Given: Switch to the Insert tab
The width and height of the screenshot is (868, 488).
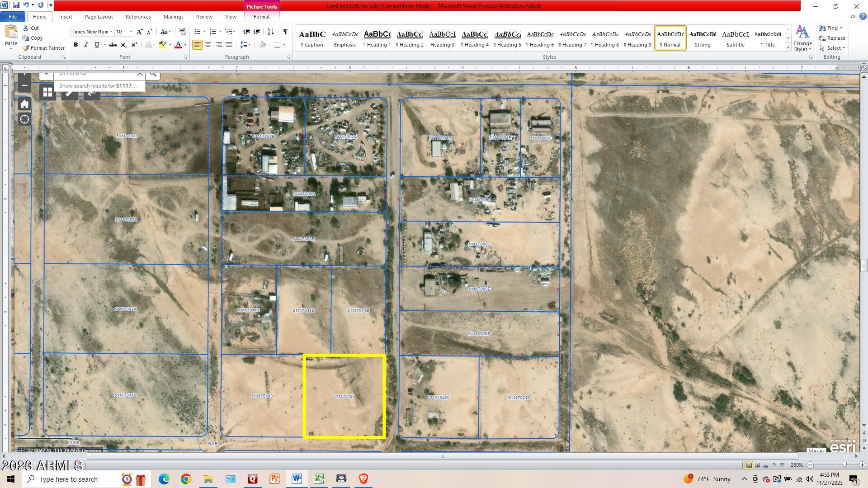Looking at the screenshot, I should coord(66,17).
